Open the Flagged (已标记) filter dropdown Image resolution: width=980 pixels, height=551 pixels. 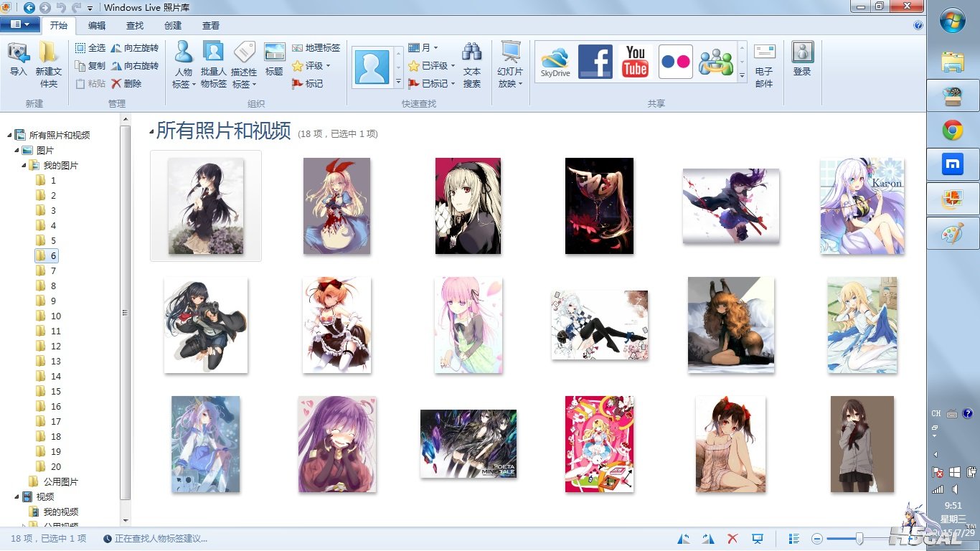432,84
